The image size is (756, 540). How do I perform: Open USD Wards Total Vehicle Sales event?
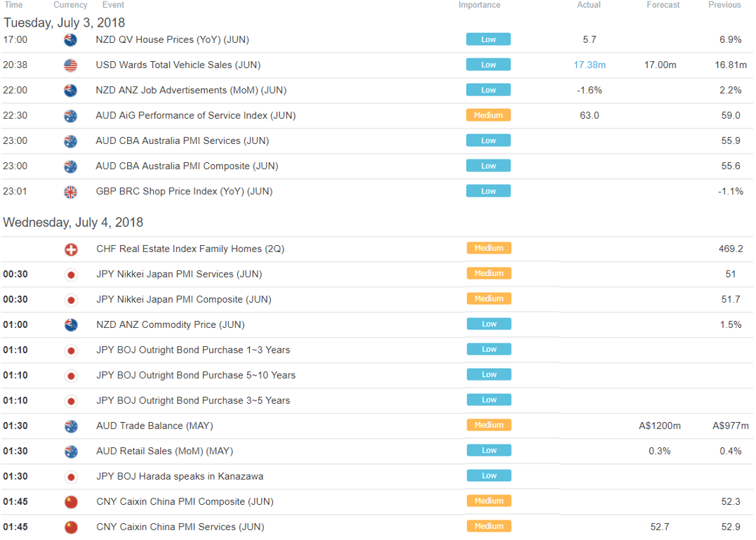[x=178, y=65]
